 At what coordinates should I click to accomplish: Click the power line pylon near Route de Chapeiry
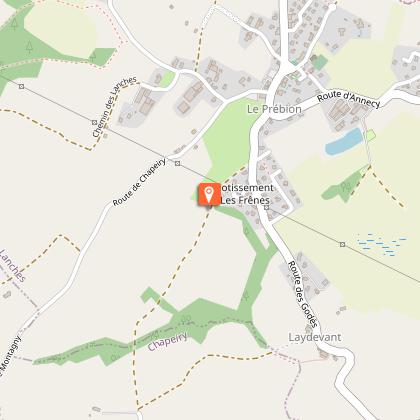tap(178, 163)
